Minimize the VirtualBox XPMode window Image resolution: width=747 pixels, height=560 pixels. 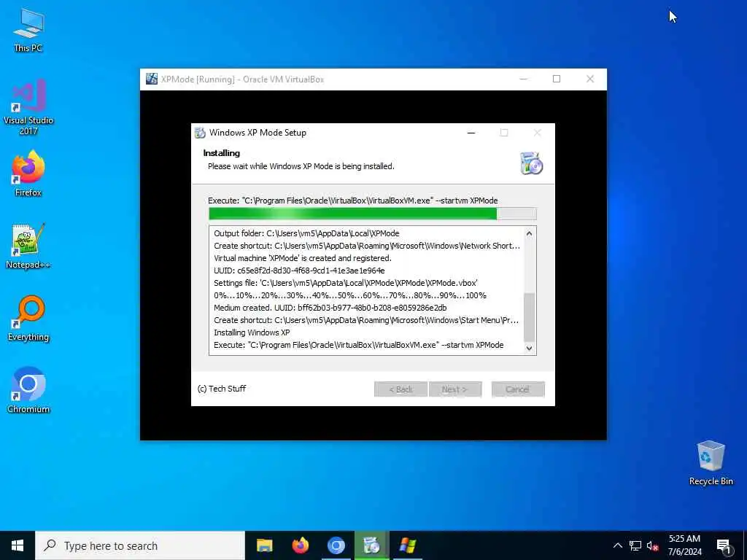tap(523, 79)
